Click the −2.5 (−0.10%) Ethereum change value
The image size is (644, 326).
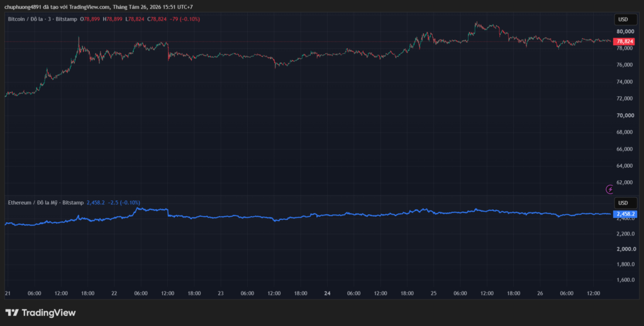point(124,202)
